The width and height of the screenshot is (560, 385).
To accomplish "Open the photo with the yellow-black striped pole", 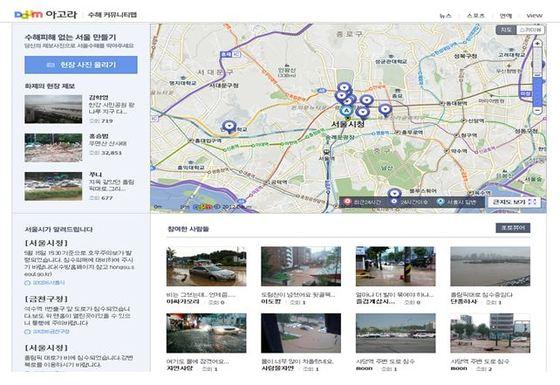I will point(396,266).
